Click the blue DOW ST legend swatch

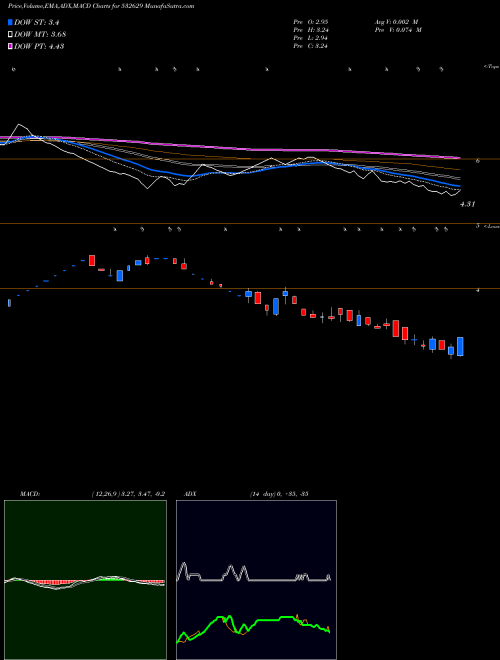pyautogui.click(x=11, y=22)
